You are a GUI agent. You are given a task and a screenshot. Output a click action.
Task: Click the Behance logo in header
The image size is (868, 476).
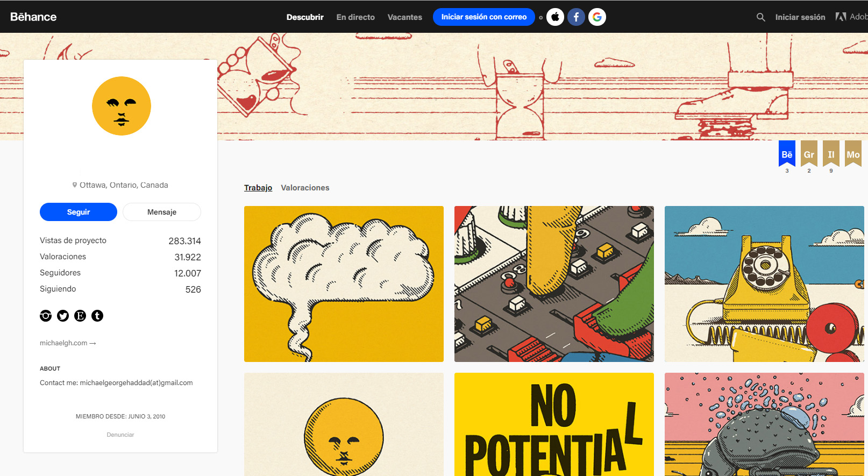click(33, 17)
